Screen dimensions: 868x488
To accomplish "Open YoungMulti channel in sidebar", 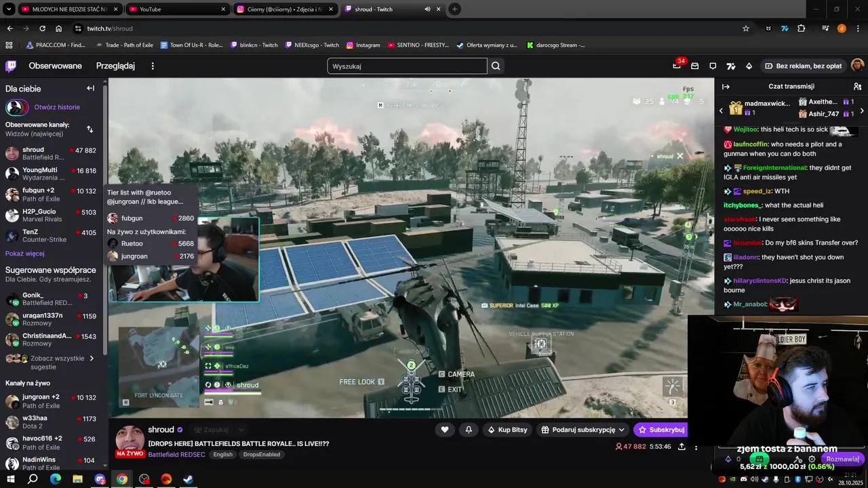I will click(x=51, y=174).
